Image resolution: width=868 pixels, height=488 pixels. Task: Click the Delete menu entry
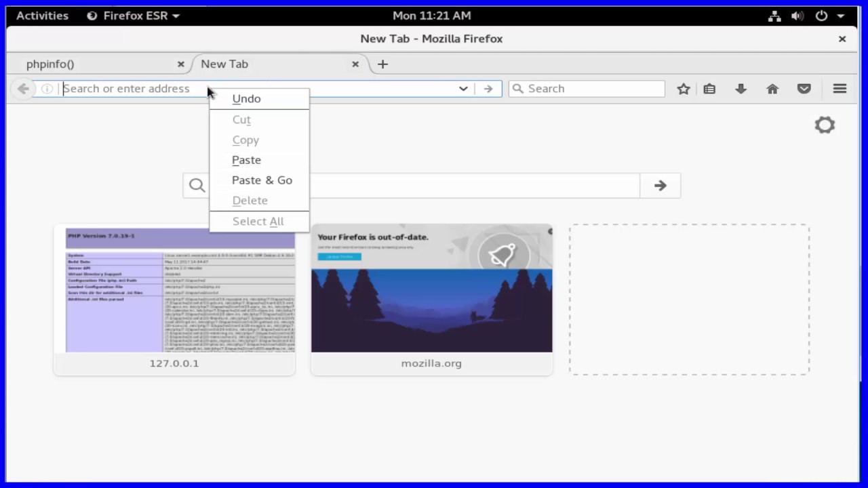[259, 201]
